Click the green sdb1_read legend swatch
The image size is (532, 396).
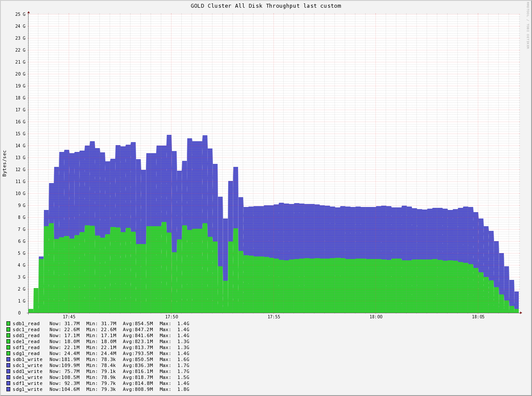coord(8,323)
